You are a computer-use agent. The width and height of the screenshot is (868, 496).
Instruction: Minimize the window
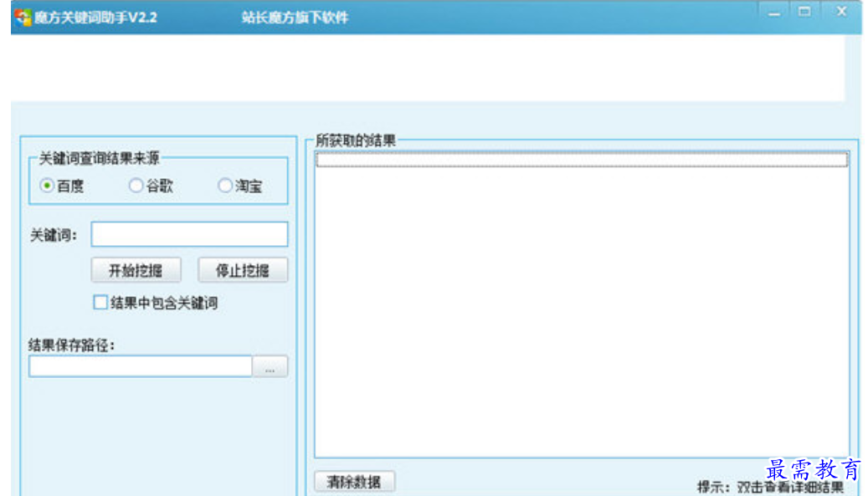click(774, 13)
